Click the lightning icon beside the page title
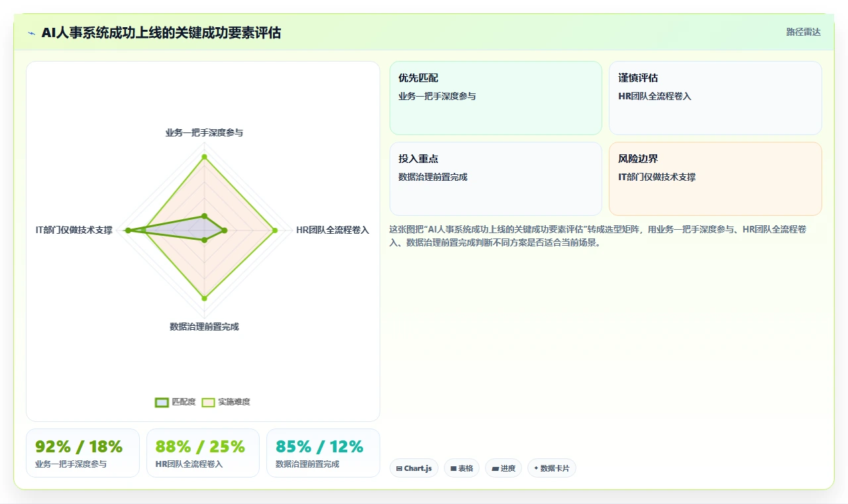848x504 pixels. [32, 32]
